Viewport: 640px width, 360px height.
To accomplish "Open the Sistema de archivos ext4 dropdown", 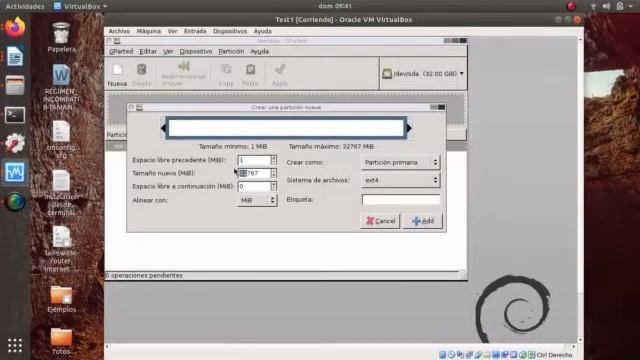I will (x=400, y=180).
